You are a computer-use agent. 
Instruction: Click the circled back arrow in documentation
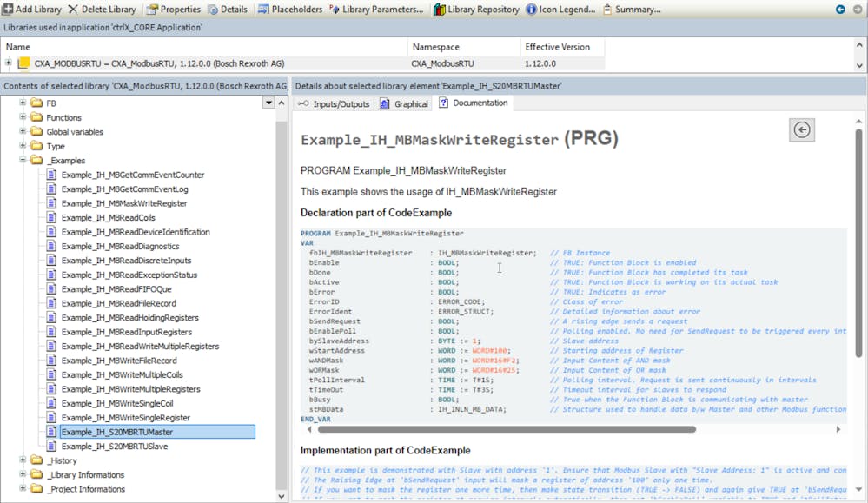[802, 129]
